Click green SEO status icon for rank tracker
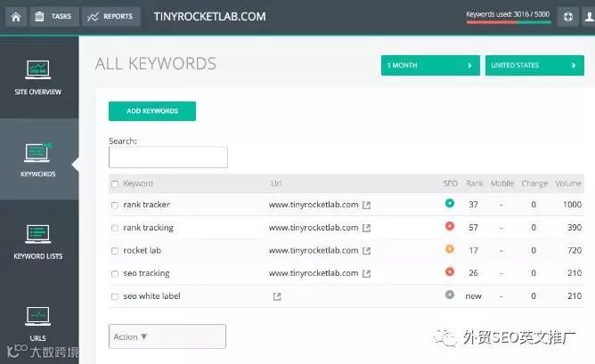 (450, 203)
